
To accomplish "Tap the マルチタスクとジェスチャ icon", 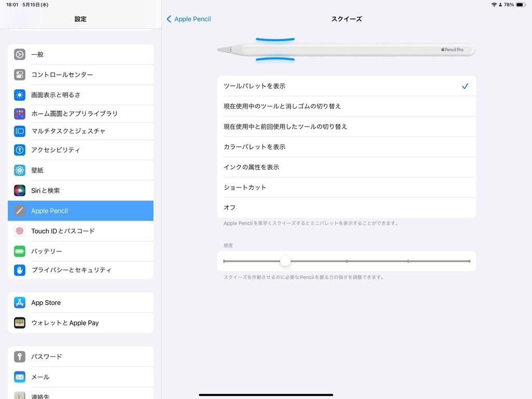I will pos(20,131).
